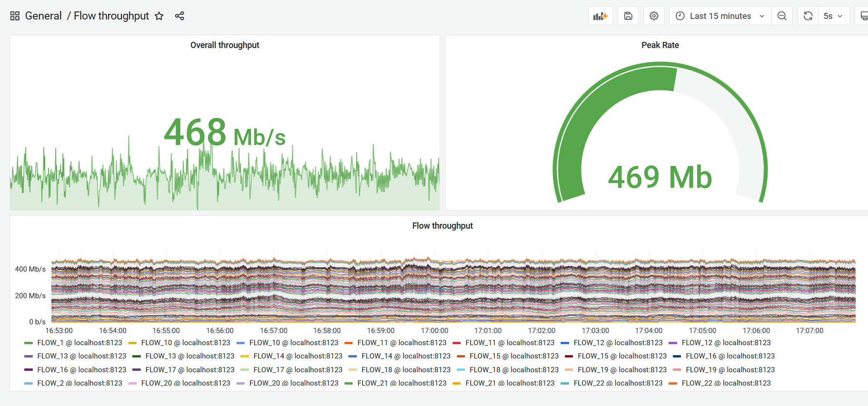Add a new panel to the dashboard
The width and height of the screenshot is (868, 406).
(x=601, y=16)
